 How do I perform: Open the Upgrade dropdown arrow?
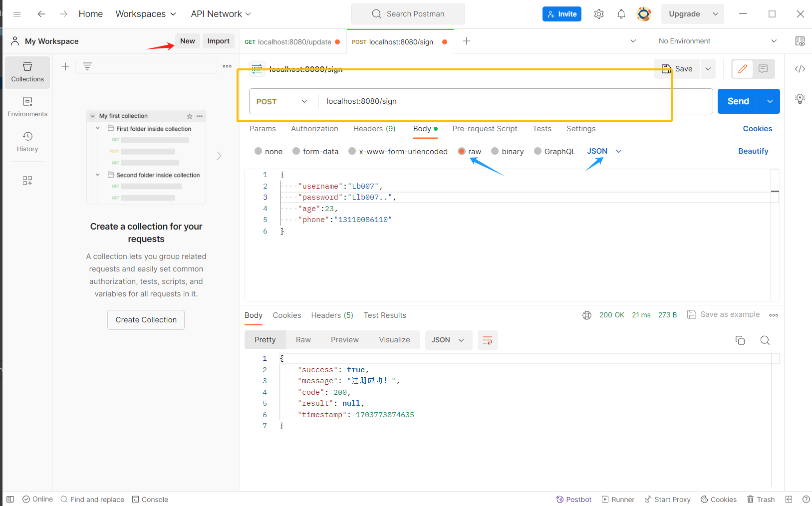[x=716, y=14]
